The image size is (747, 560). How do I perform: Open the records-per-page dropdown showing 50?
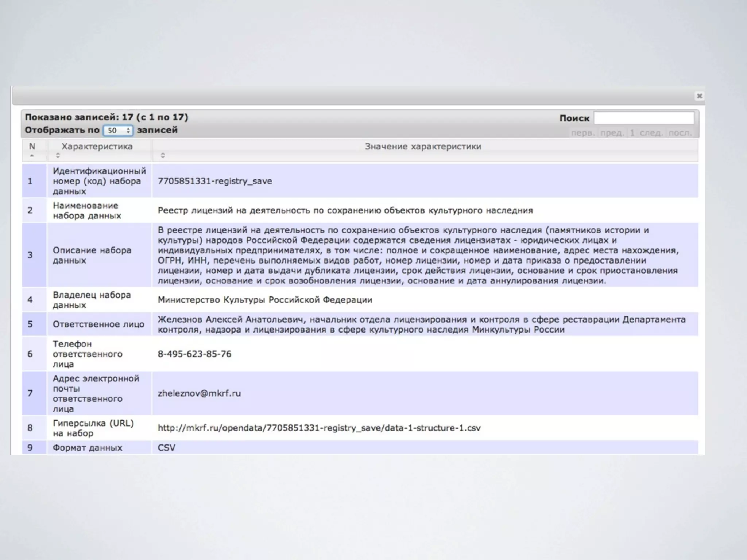point(118,130)
